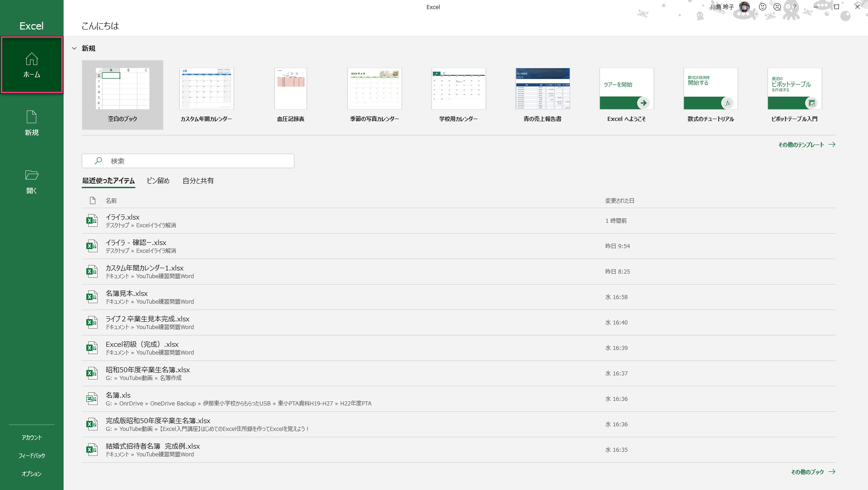The width and height of the screenshot is (868, 490).
Task: Open その他のテンプレート link
Action: [x=801, y=145]
